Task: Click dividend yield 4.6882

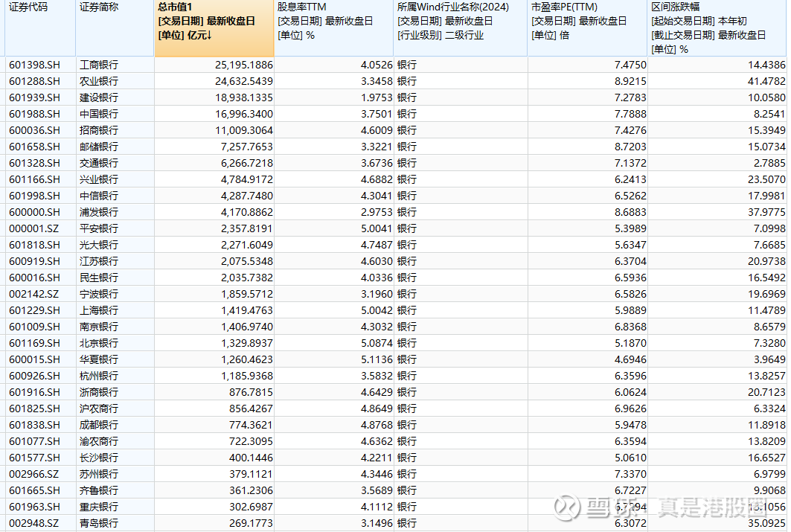Action: 377,179
